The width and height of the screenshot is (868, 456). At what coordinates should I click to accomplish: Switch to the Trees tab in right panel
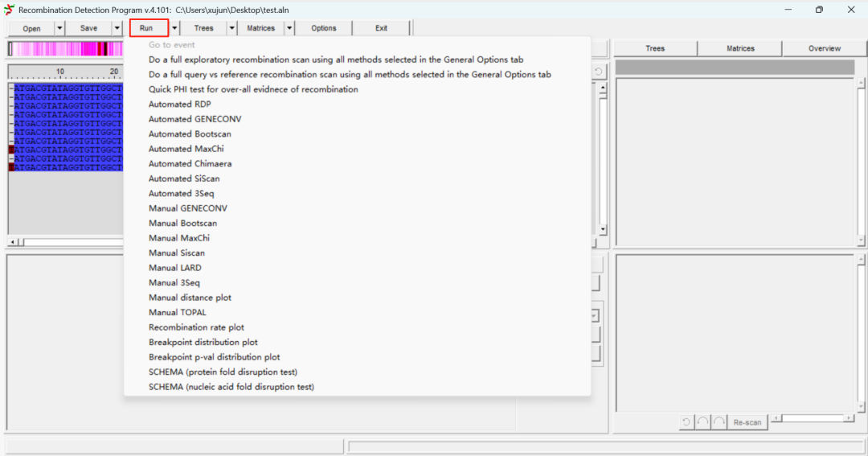pos(655,48)
